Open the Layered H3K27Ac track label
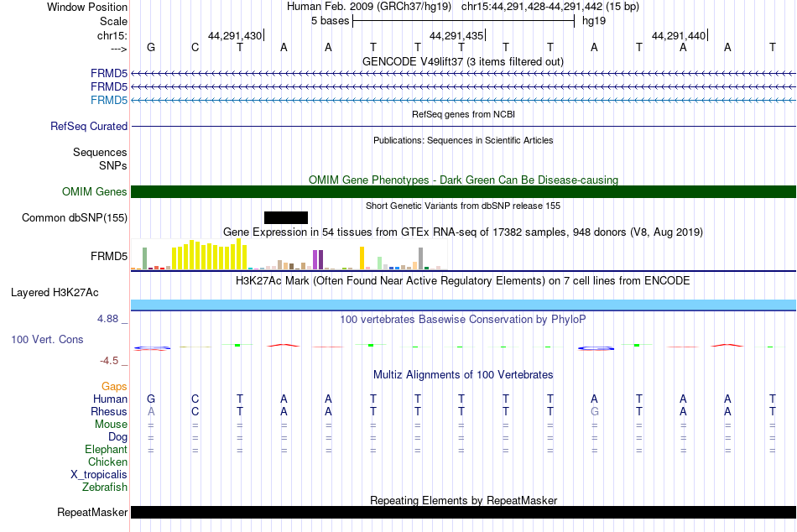The height and width of the screenshot is (532, 797). [x=55, y=293]
